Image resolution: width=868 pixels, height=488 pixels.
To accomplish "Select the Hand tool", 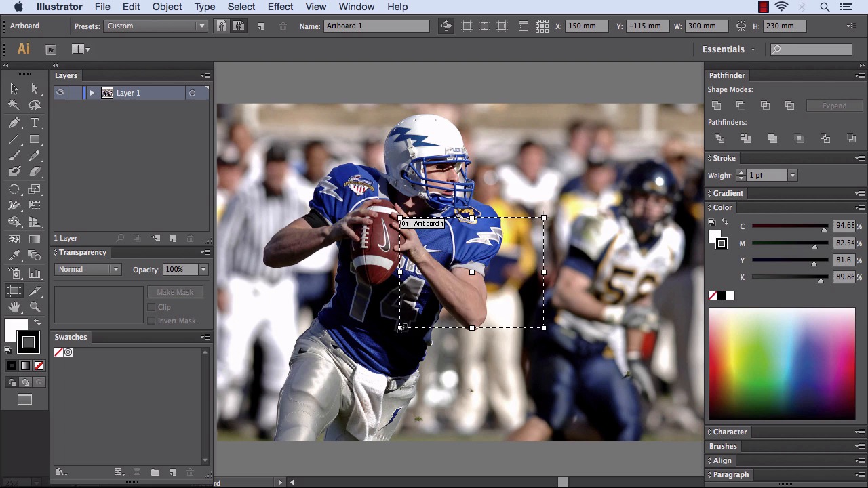I will 14,308.
